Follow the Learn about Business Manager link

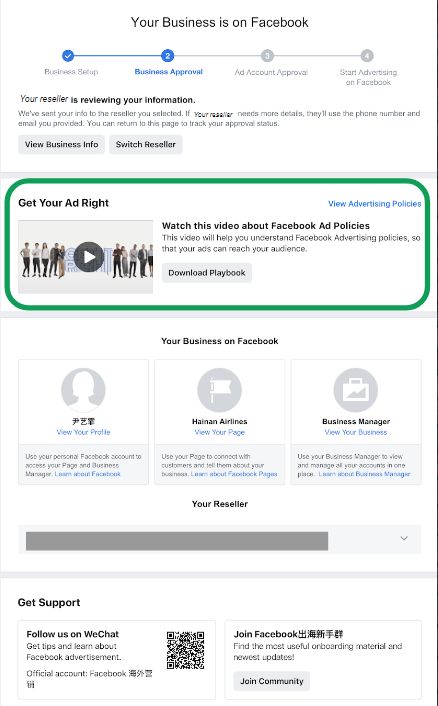tap(365, 474)
